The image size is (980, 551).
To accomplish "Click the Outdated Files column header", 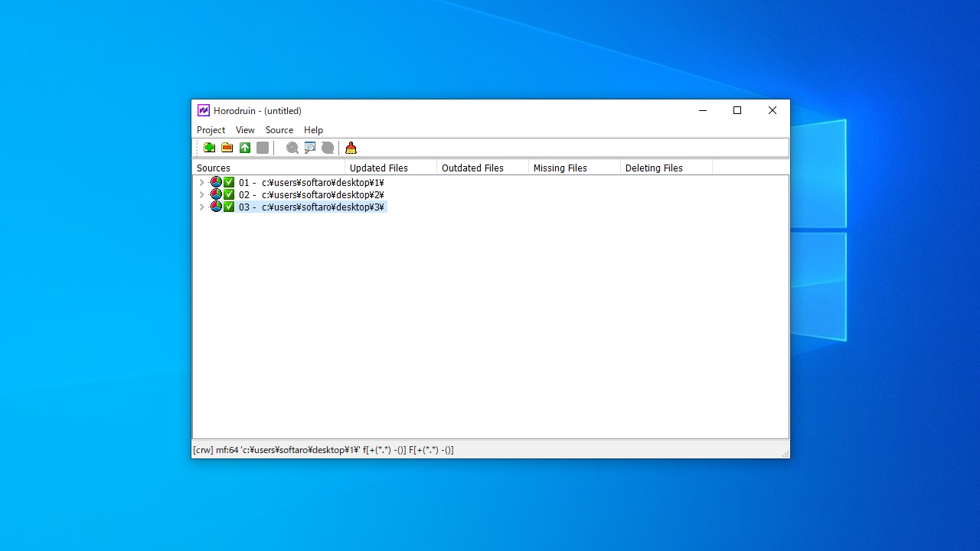I will (x=482, y=168).
